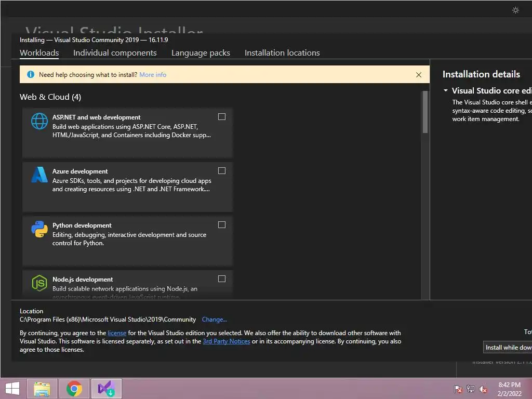Screen dimensions: 532x399
Task: Open the Install while downloading dropdown
Action: (x=508, y=348)
